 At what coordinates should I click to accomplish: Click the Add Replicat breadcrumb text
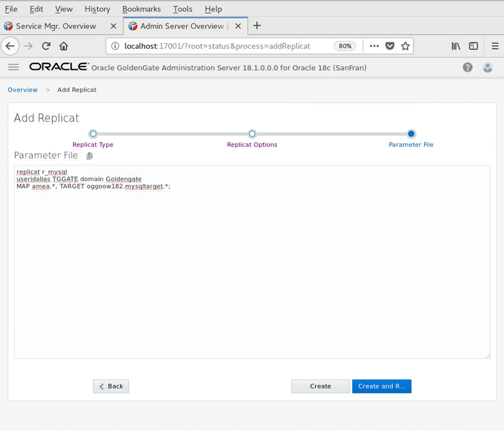77,90
